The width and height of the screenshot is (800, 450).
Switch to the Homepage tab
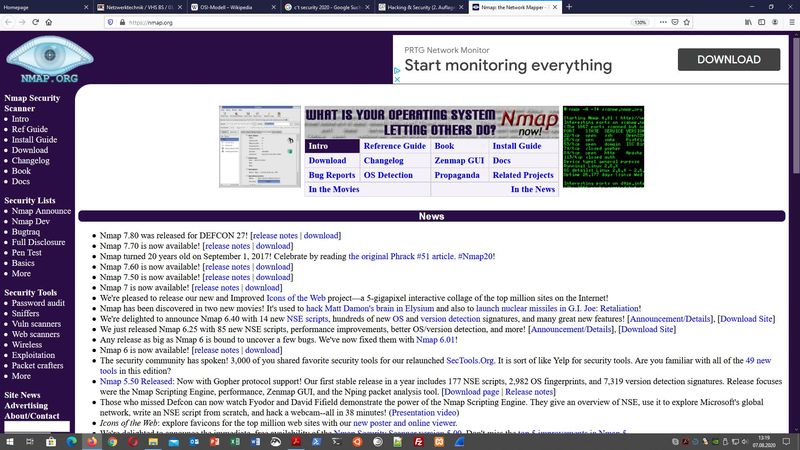click(x=44, y=7)
